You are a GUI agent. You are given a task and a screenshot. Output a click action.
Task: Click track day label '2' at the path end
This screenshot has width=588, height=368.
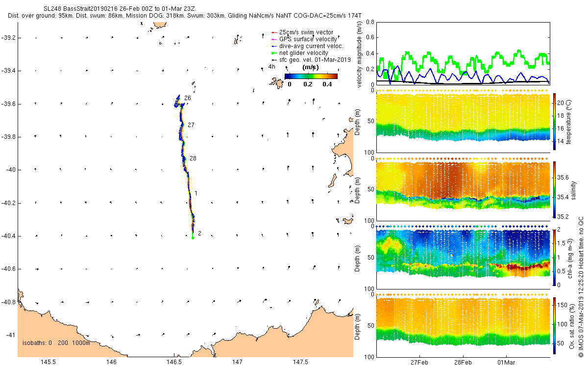(x=199, y=233)
